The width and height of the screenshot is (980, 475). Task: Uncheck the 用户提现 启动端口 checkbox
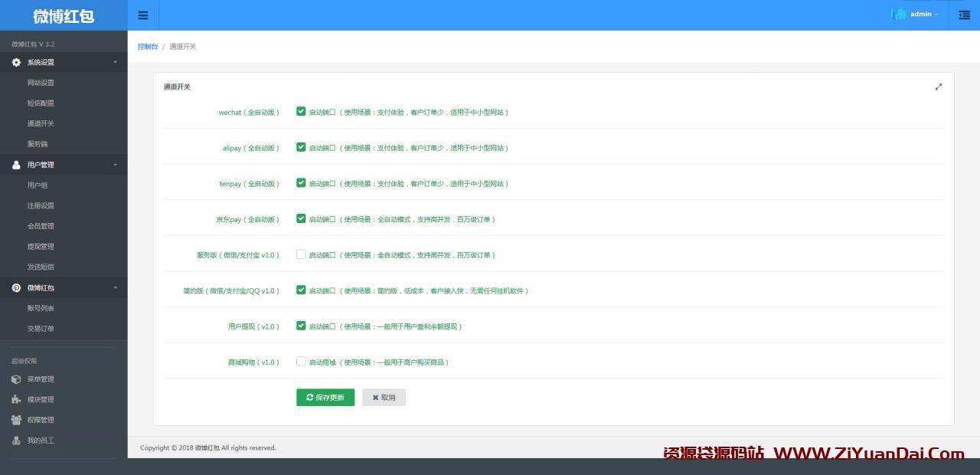coord(301,326)
